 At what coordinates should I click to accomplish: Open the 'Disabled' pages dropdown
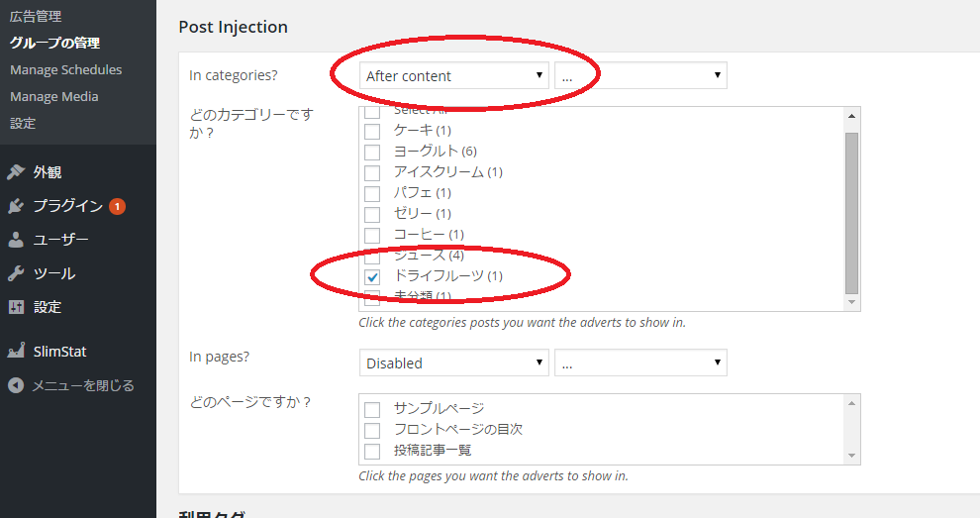coord(453,363)
